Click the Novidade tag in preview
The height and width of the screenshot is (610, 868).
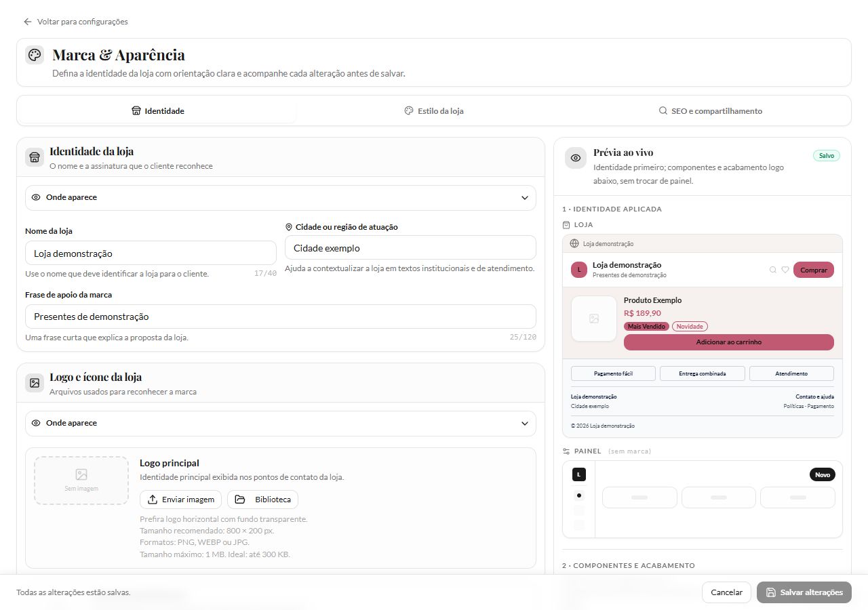point(690,327)
